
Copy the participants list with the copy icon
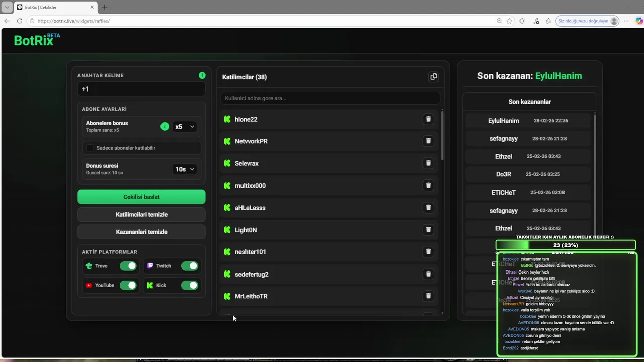click(x=434, y=77)
